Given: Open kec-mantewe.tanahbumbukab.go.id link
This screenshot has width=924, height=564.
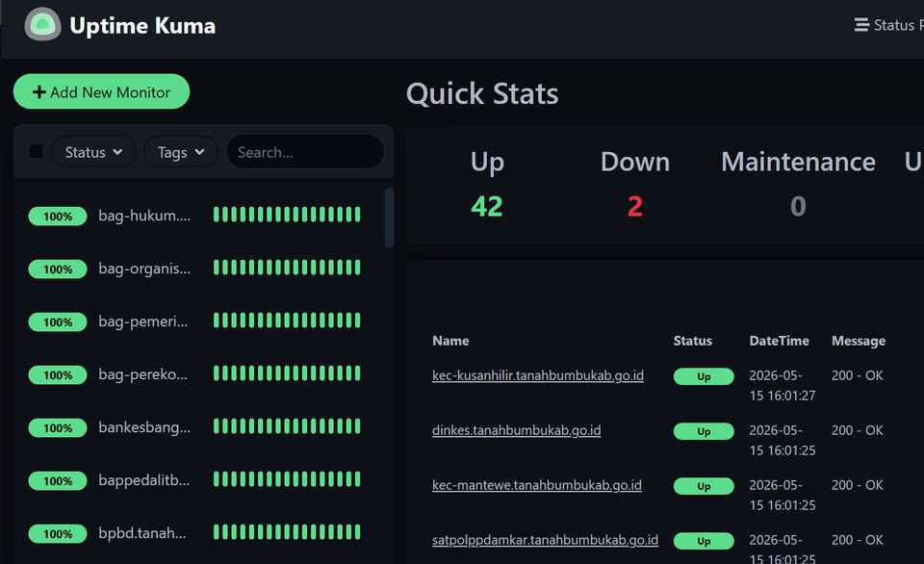Looking at the screenshot, I should (x=537, y=485).
